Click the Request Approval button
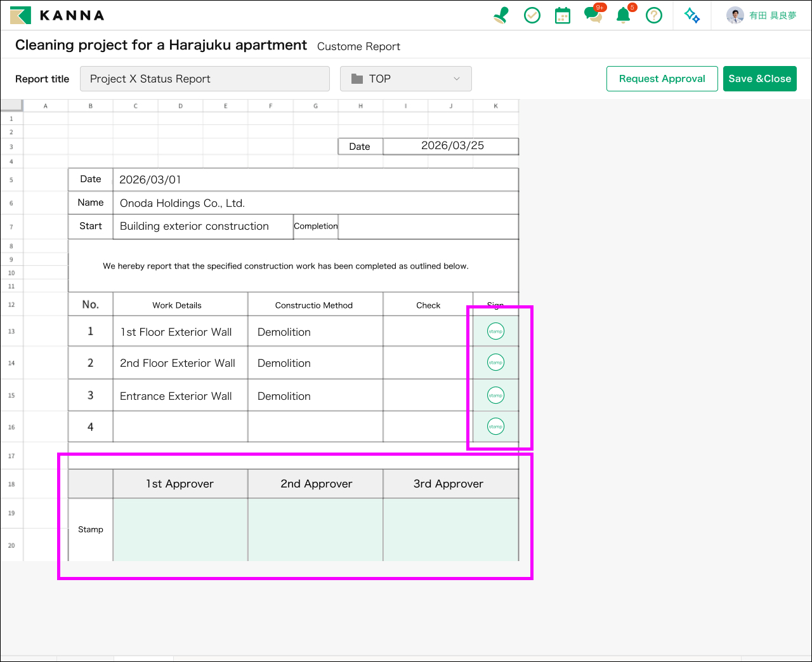Image resolution: width=812 pixels, height=662 pixels. coord(662,79)
